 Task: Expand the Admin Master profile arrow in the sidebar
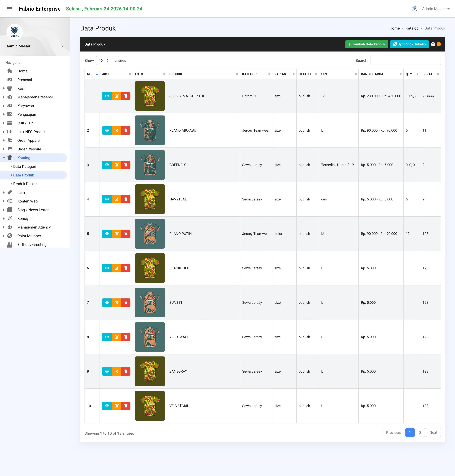(x=62, y=47)
